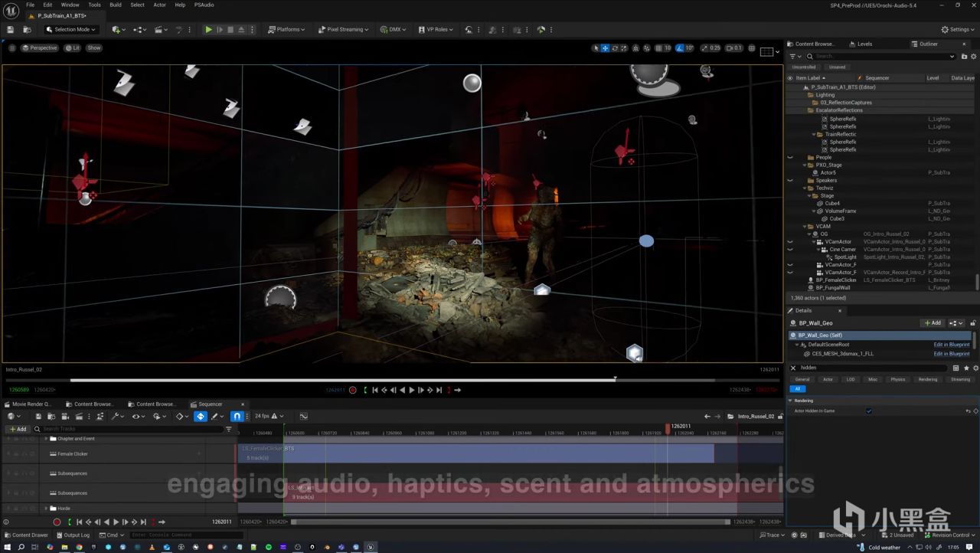Image resolution: width=980 pixels, height=553 pixels.
Task: Open the 24 fps frame rate dropdown
Action: tap(269, 416)
